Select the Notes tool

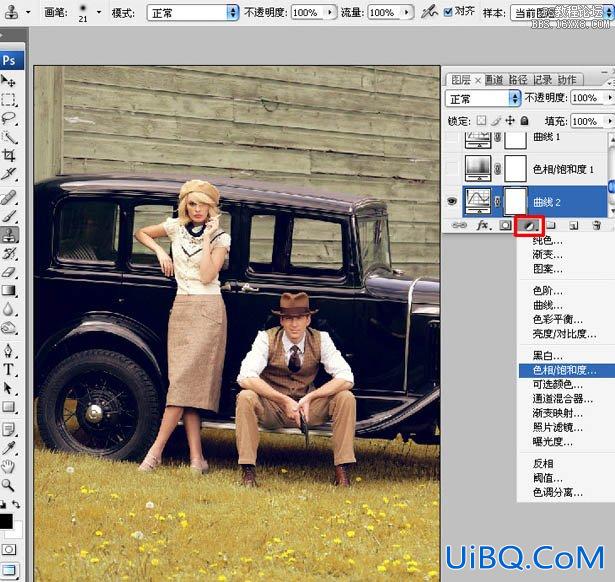click(x=8, y=429)
